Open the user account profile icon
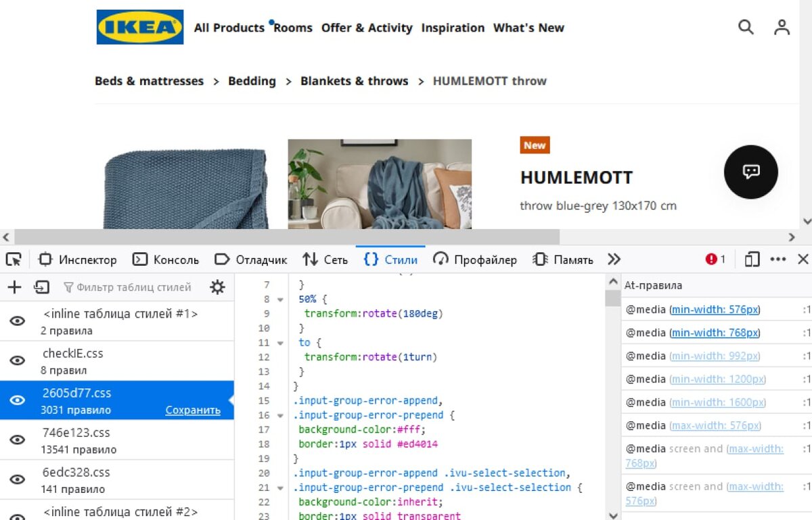This screenshot has height=520, width=812. pyautogui.click(x=782, y=27)
